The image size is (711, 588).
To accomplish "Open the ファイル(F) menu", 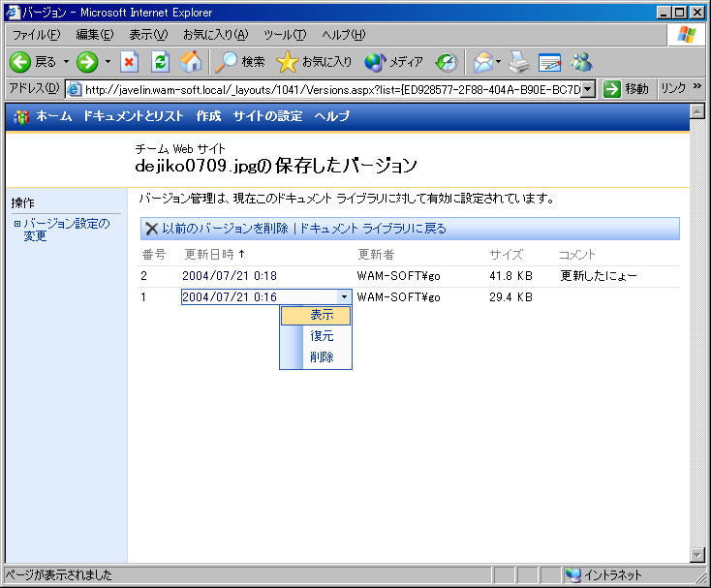I will [36, 35].
